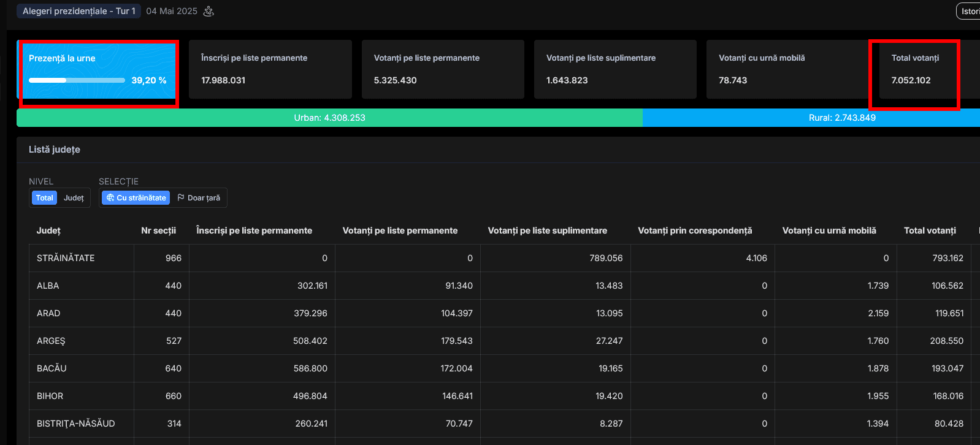Click the Prezență la urne card
The image size is (980, 445).
coord(98,69)
